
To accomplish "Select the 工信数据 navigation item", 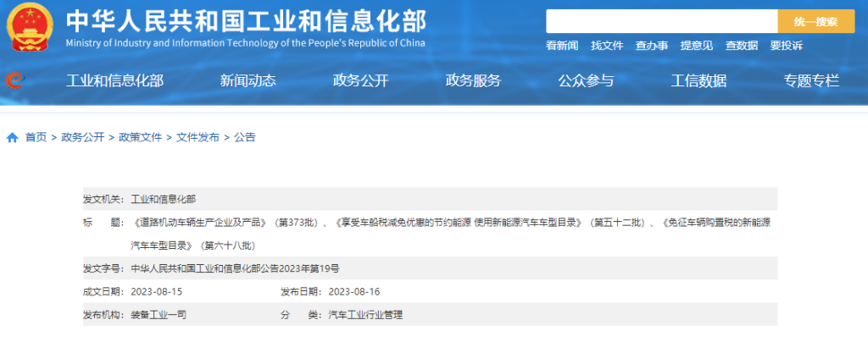I will click(x=698, y=81).
